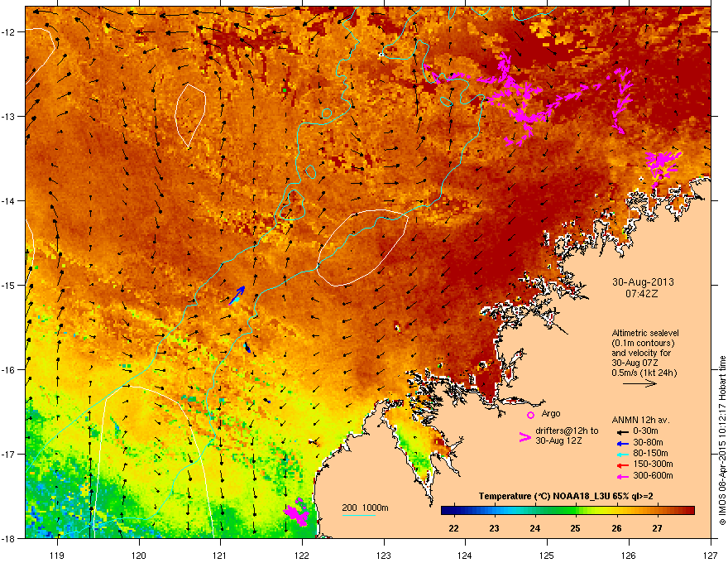The height and width of the screenshot is (563, 728).
Task: Click the green colorbar section above label 24
Action: point(535,511)
